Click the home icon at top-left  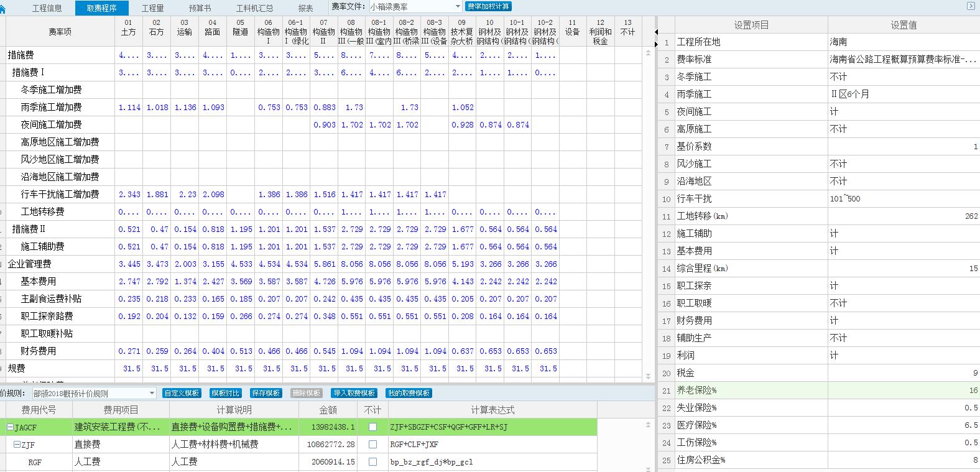[2, 8]
